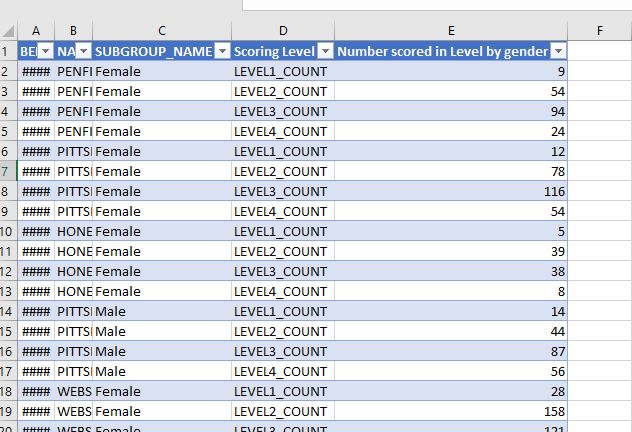Click cell with value 54 in row 9
This screenshot has height=432, width=632.
tap(451, 211)
